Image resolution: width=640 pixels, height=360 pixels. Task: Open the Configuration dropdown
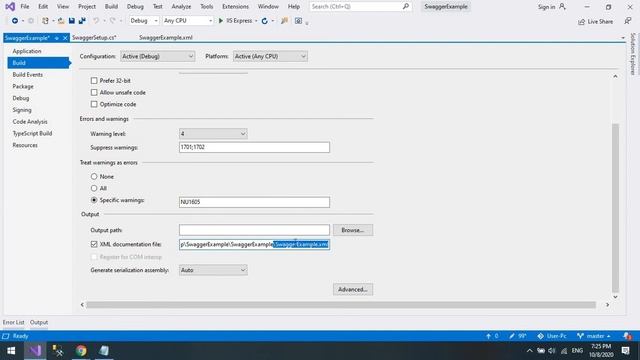click(x=157, y=56)
